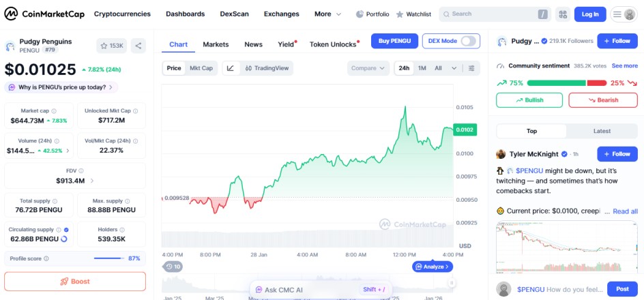The image size is (644, 300).
Task: Click the circulating supply ring icon
Action: 64,239
